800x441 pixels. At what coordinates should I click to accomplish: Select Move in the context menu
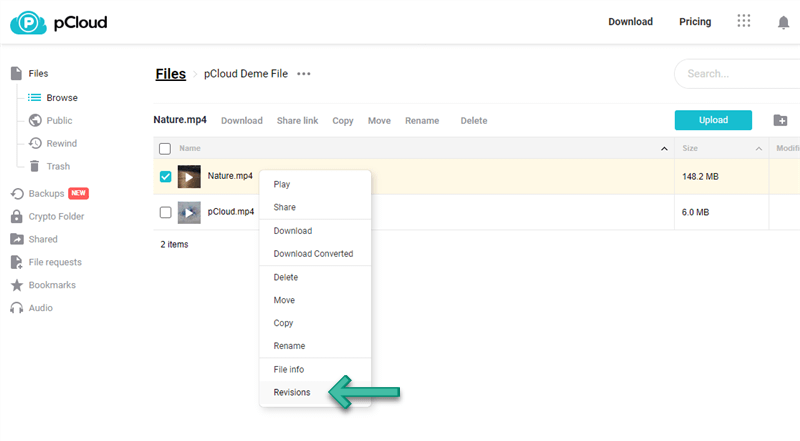click(x=315, y=300)
